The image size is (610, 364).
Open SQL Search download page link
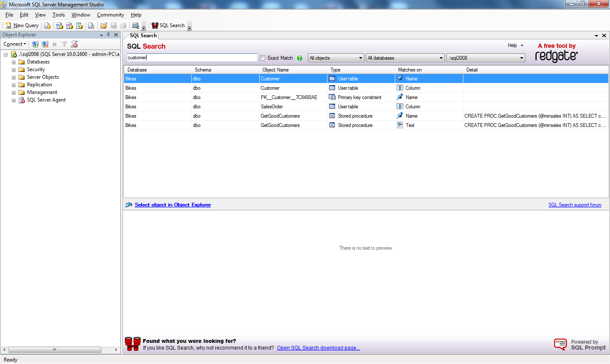pos(319,348)
